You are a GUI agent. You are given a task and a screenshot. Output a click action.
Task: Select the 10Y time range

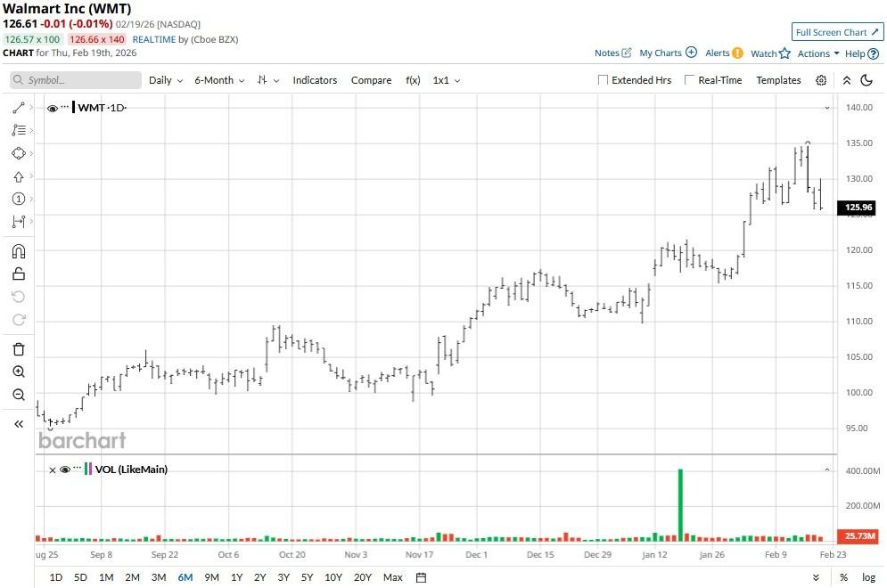[333, 577]
